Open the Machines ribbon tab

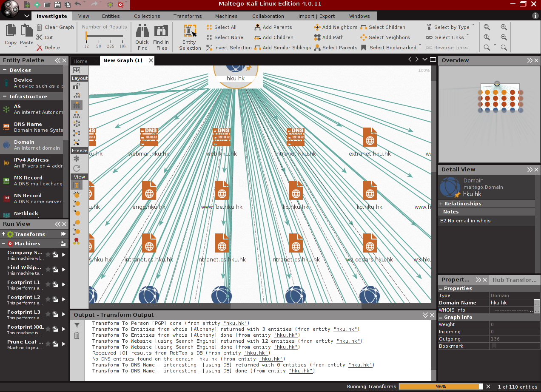[226, 16]
